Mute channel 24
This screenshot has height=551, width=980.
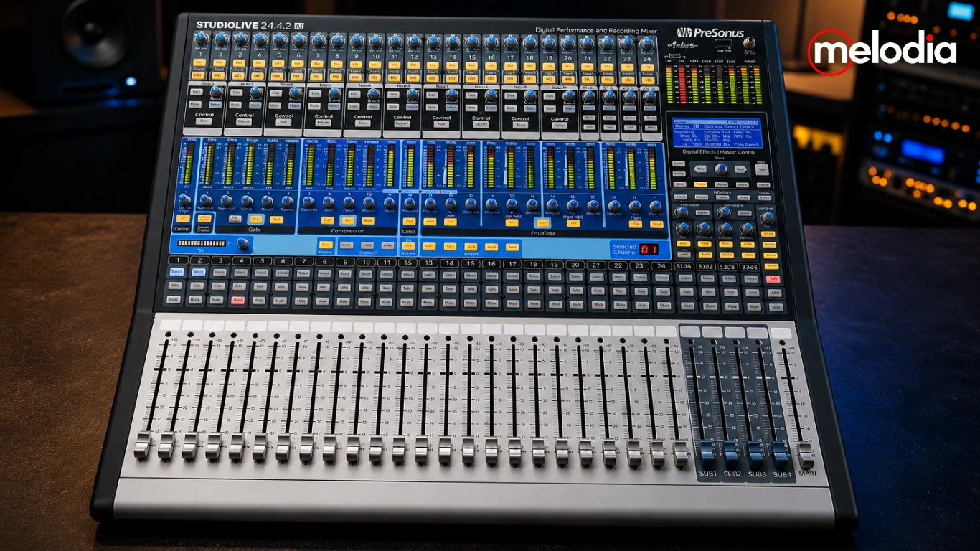coord(664,306)
